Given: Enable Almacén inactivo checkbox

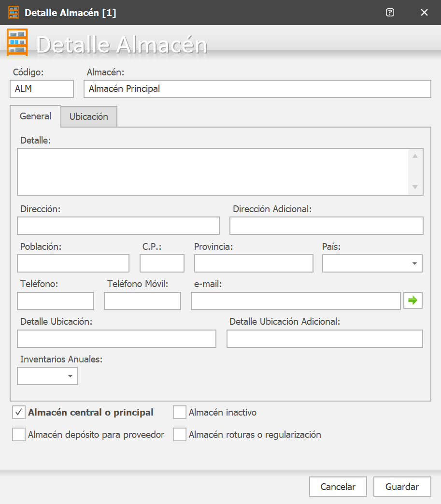Looking at the screenshot, I should point(180,412).
